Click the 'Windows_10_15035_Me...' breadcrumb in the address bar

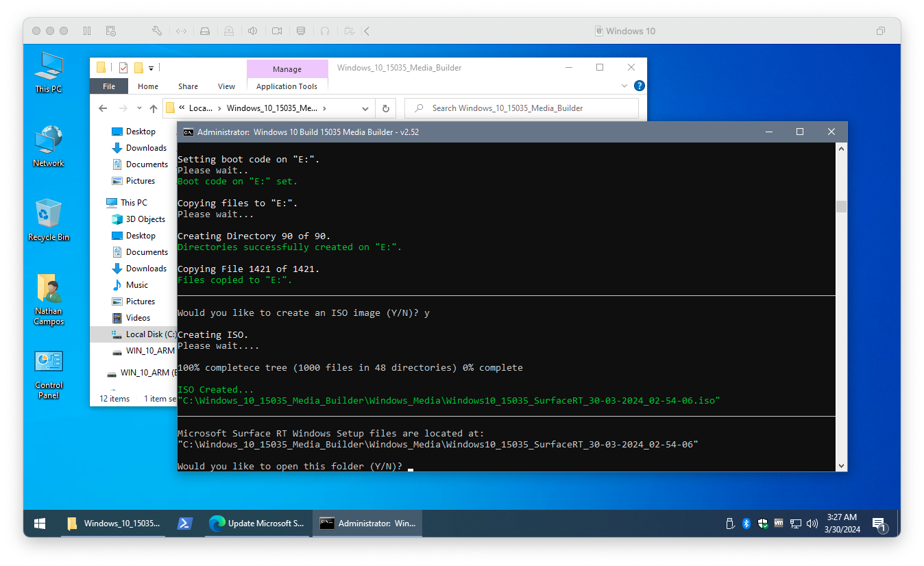click(272, 108)
